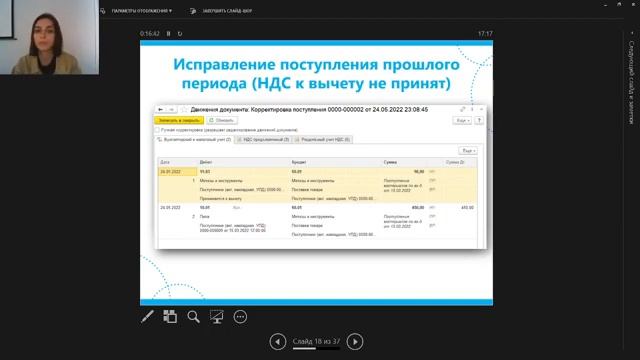Click the presentation progress bar under slide counter
This screenshot has height=360, width=640.
click(x=316, y=349)
